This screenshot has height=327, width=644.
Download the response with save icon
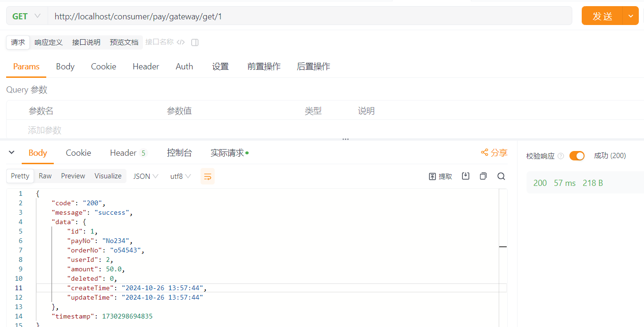coord(466,176)
